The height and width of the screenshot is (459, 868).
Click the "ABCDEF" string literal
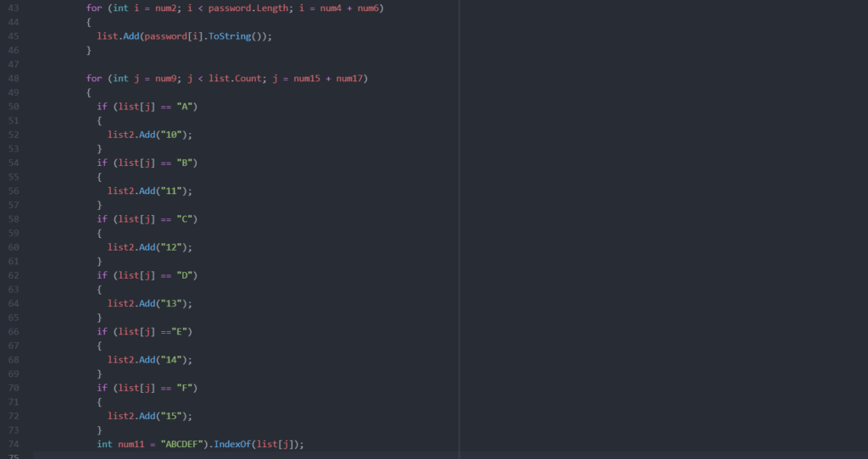187,444
